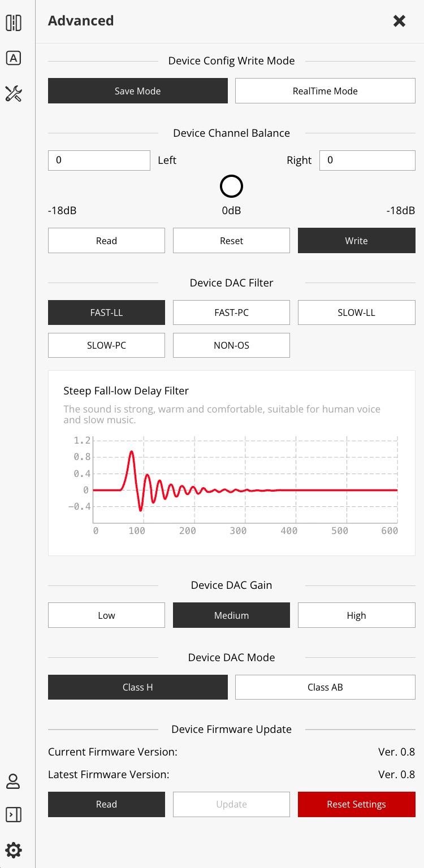Click the red Reset Settings button
The height and width of the screenshot is (868, 424).
pyautogui.click(x=356, y=804)
